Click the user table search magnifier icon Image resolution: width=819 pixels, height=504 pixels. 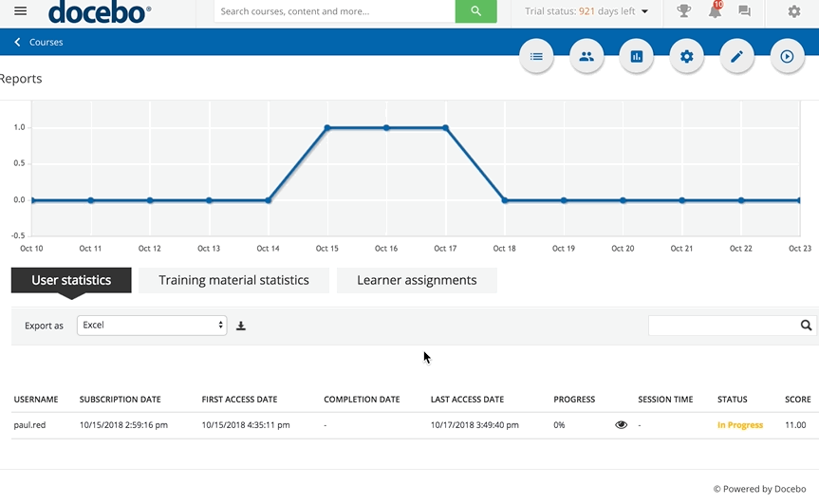pyautogui.click(x=806, y=326)
